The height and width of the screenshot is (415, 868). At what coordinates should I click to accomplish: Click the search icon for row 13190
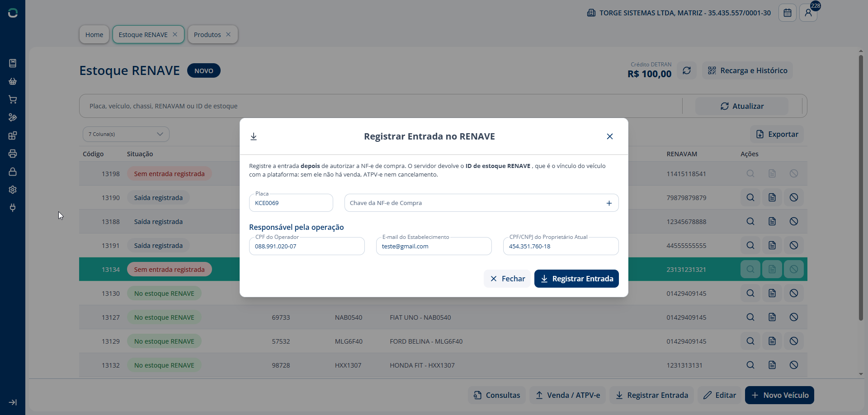pyautogui.click(x=750, y=197)
